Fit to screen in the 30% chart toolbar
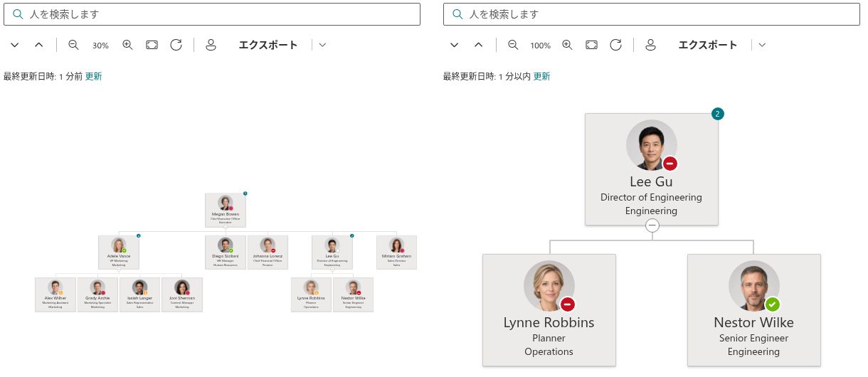This screenshot has width=868, height=377. [152, 45]
